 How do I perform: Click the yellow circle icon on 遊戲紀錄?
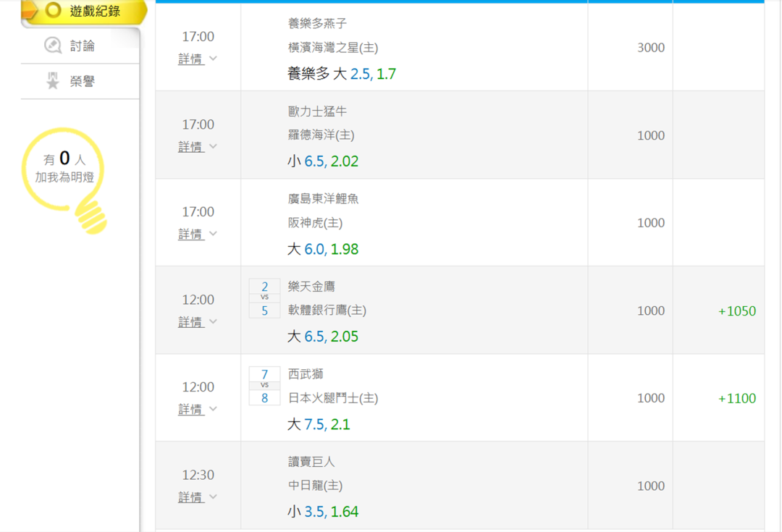[53, 11]
